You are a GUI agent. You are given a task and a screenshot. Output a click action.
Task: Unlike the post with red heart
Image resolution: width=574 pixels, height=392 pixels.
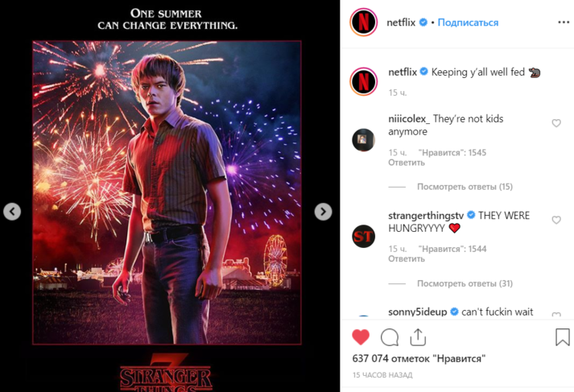(361, 336)
